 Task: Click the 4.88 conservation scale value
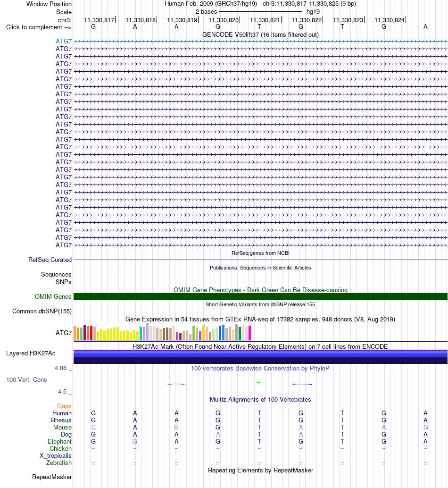coord(61,368)
